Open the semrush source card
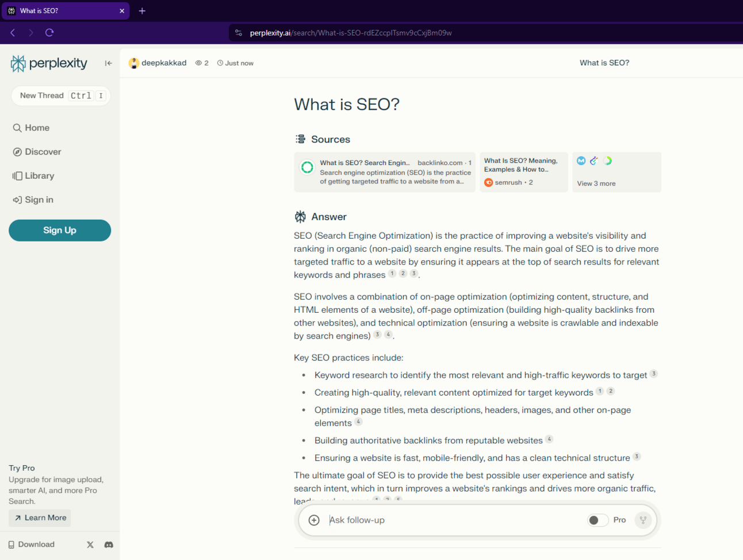Viewport: 743px width, 560px height. pos(523,172)
